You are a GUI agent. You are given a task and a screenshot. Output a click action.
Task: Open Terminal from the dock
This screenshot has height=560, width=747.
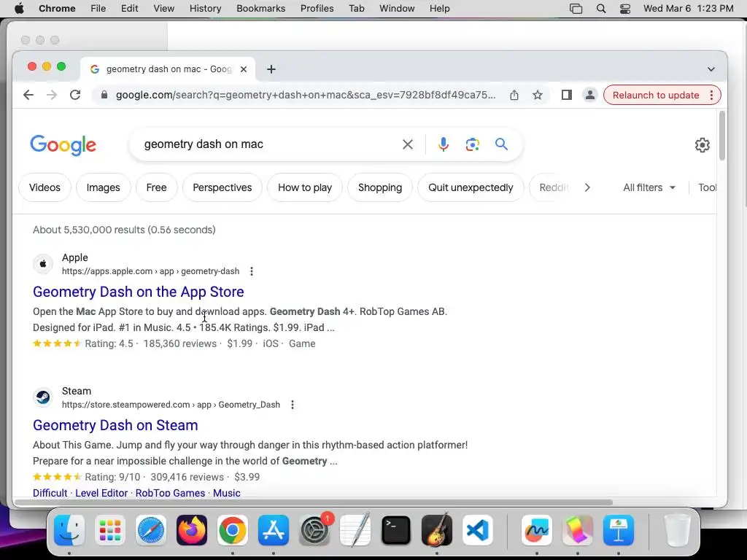[x=396, y=530]
